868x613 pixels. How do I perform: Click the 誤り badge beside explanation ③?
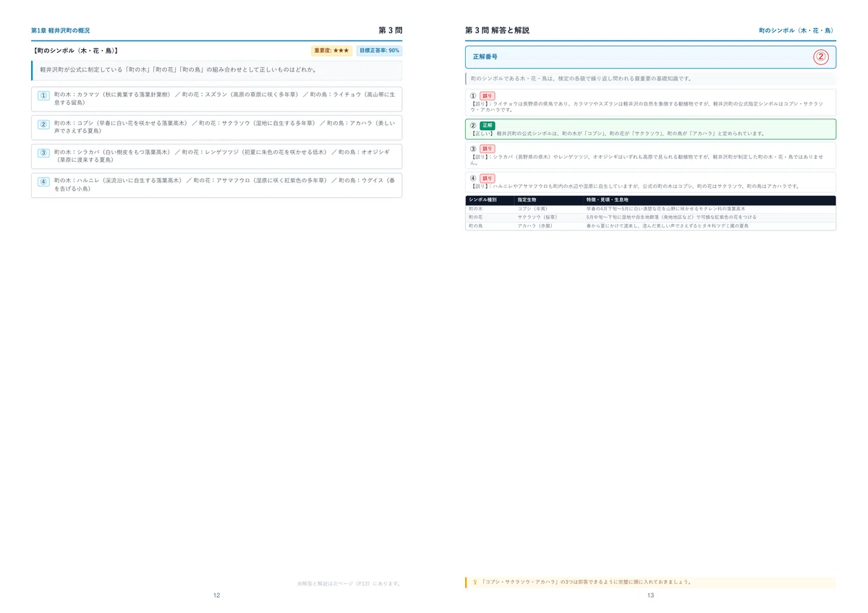(x=487, y=149)
